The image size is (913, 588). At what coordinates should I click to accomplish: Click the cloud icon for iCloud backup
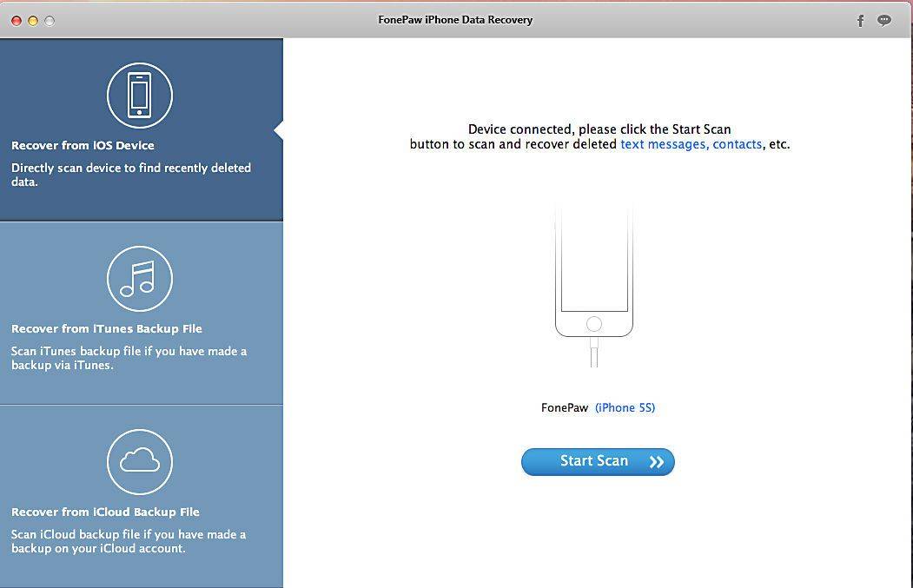pos(139,461)
